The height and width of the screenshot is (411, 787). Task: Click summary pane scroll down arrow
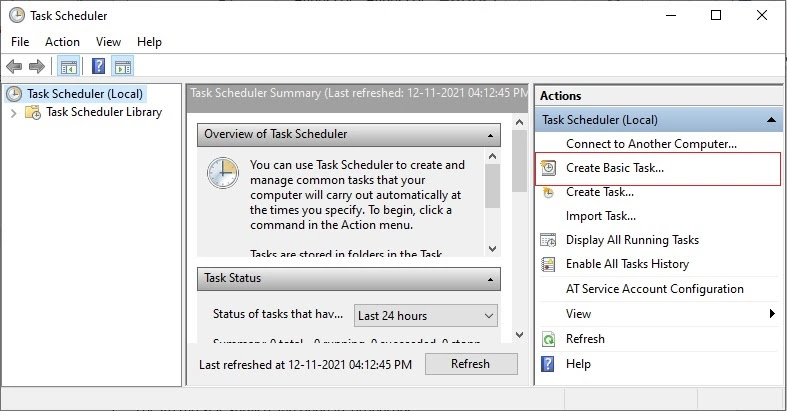pyautogui.click(x=519, y=335)
